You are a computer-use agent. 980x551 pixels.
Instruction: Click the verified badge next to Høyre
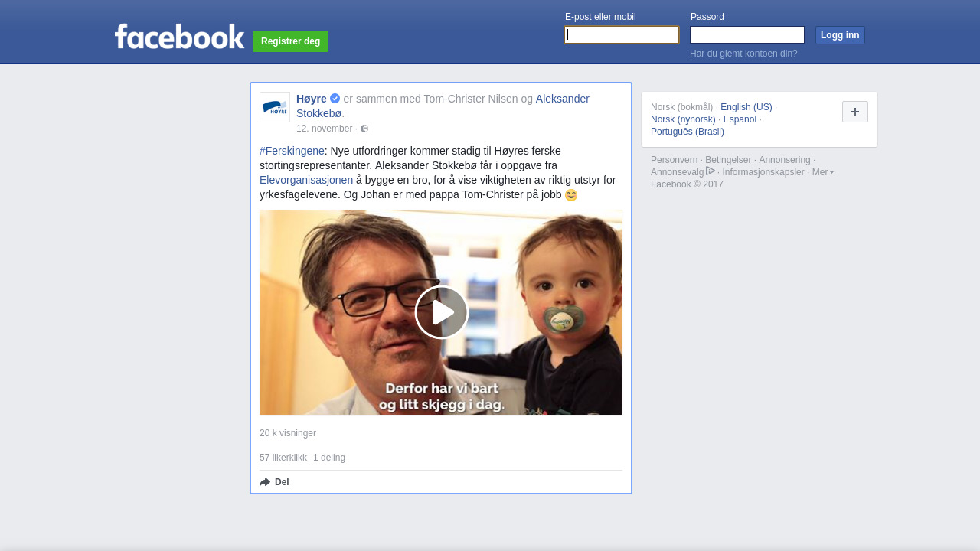335,99
